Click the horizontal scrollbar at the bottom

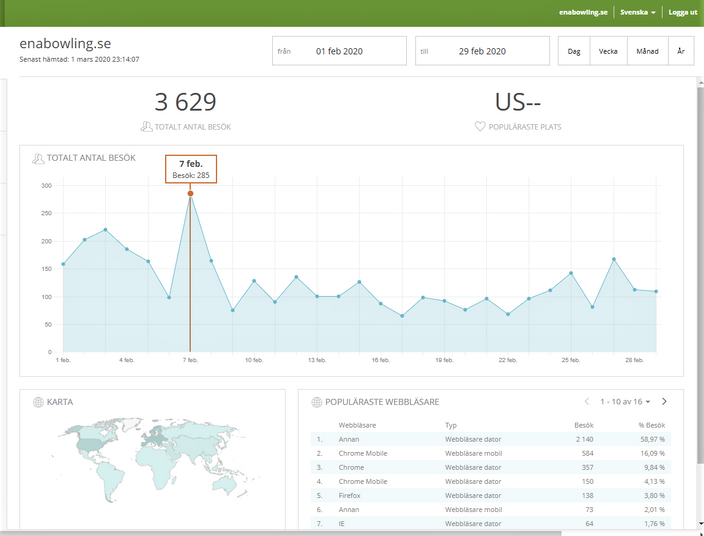(281, 533)
